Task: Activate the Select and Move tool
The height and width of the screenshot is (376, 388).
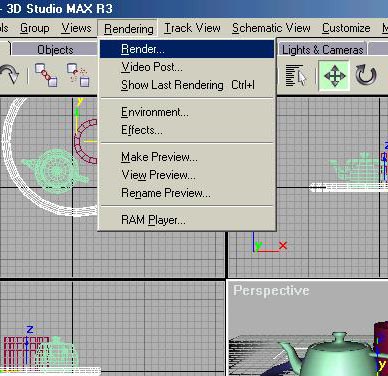Action: [334, 76]
